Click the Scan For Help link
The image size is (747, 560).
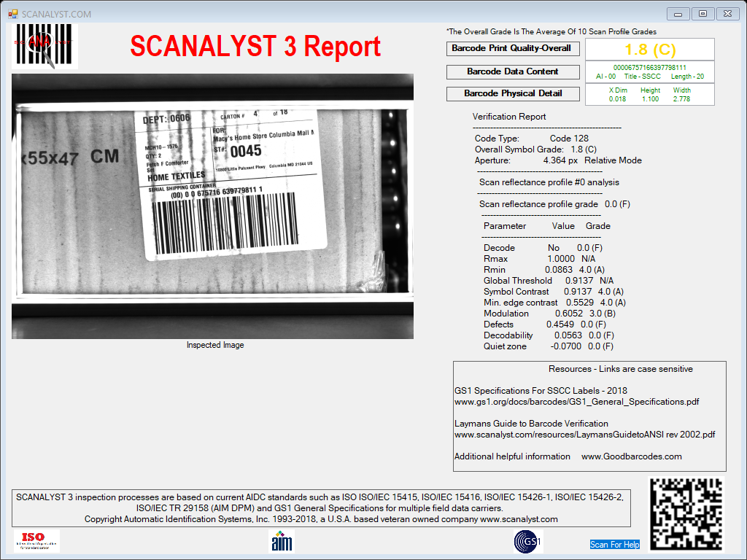click(614, 544)
